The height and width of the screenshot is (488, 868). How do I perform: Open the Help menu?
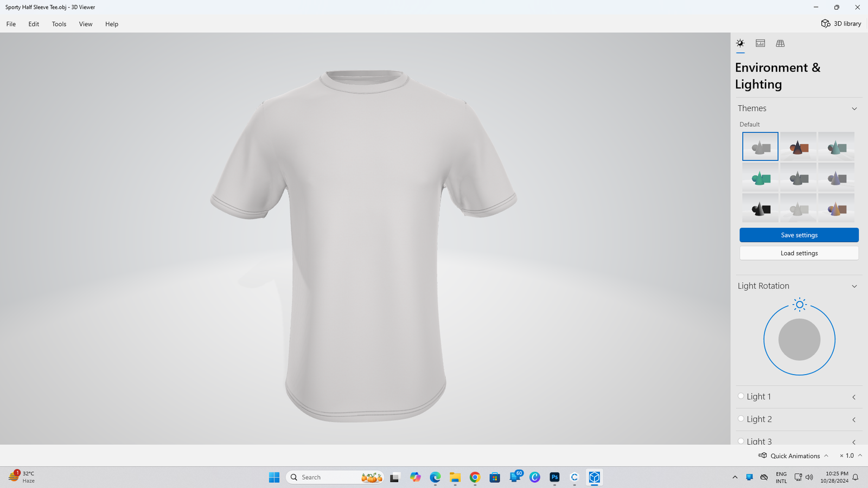(112, 24)
